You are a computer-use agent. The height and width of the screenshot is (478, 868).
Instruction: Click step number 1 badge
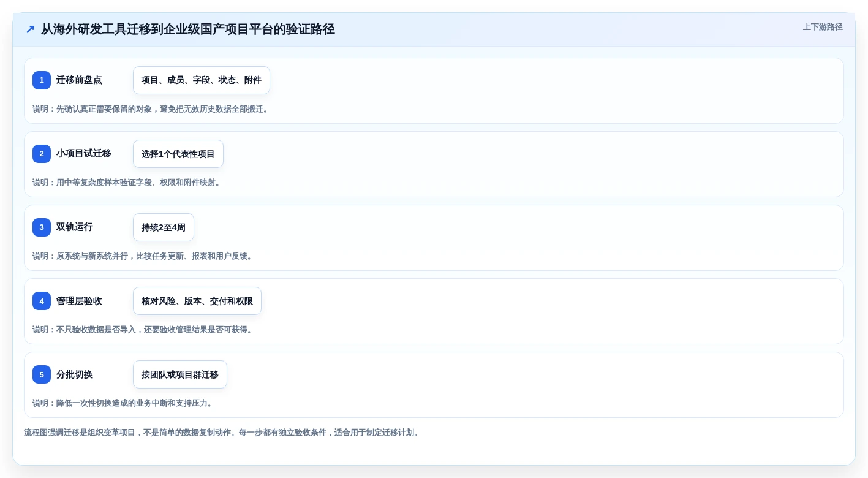(42, 80)
